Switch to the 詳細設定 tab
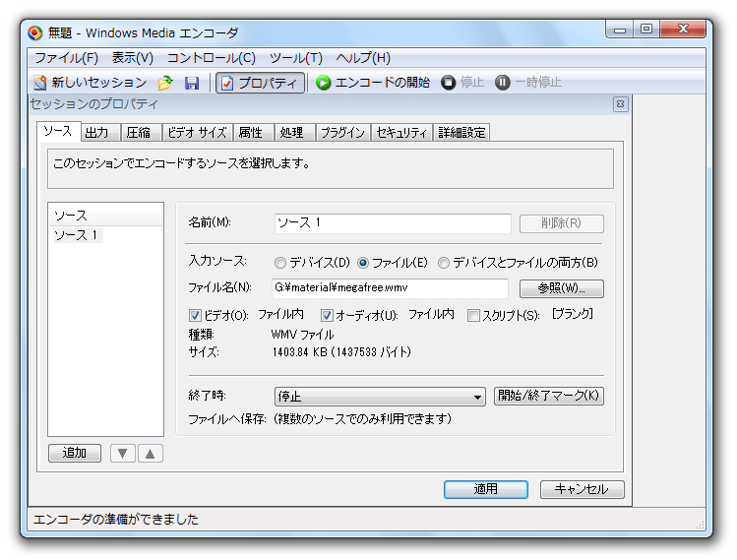The image size is (737, 560). click(x=461, y=133)
